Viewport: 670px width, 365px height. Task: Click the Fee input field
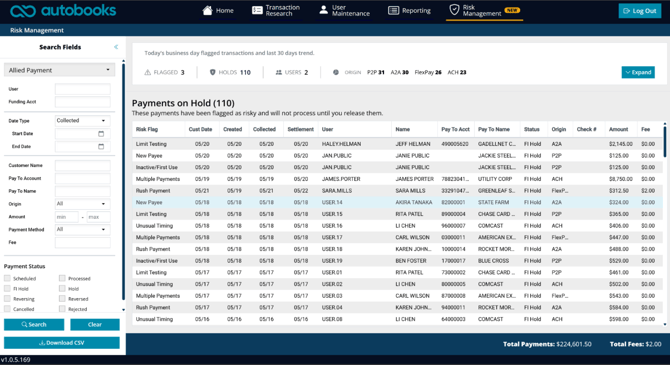pos(82,242)
